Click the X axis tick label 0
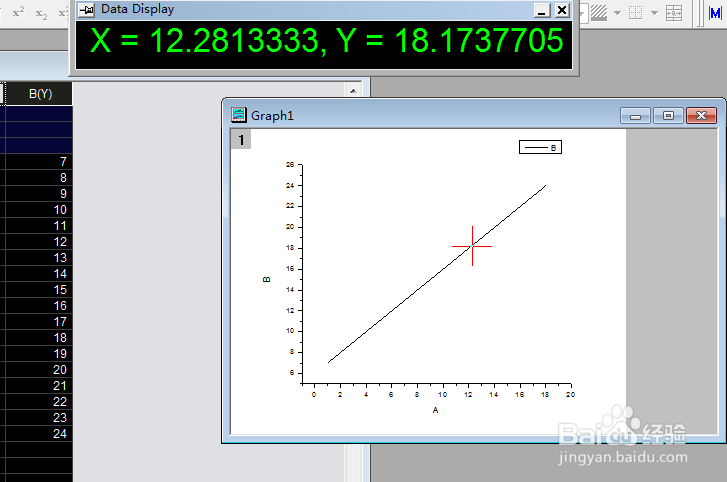Screen dimensions: 727x482 (314, 394)
